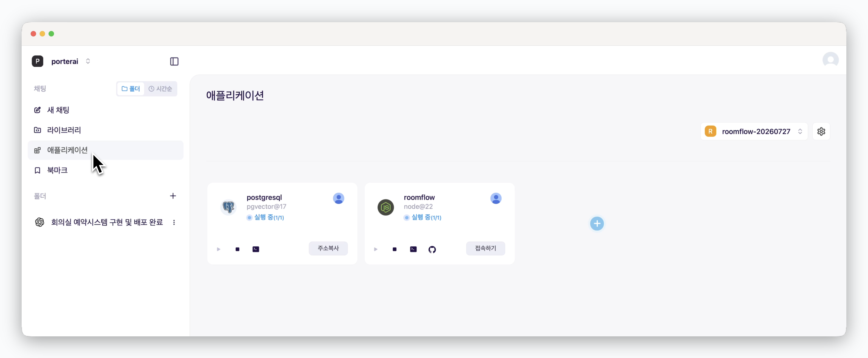The width and height of the screenshot is (868, 358).
Task: Open user profile avatar in top right
Action: click(830, 60)
